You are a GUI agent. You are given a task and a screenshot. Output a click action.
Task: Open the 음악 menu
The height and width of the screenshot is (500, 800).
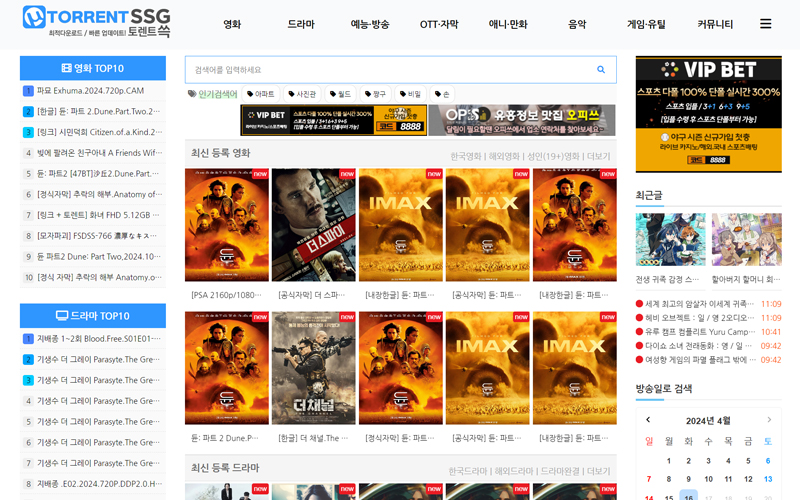click(577, 24)
